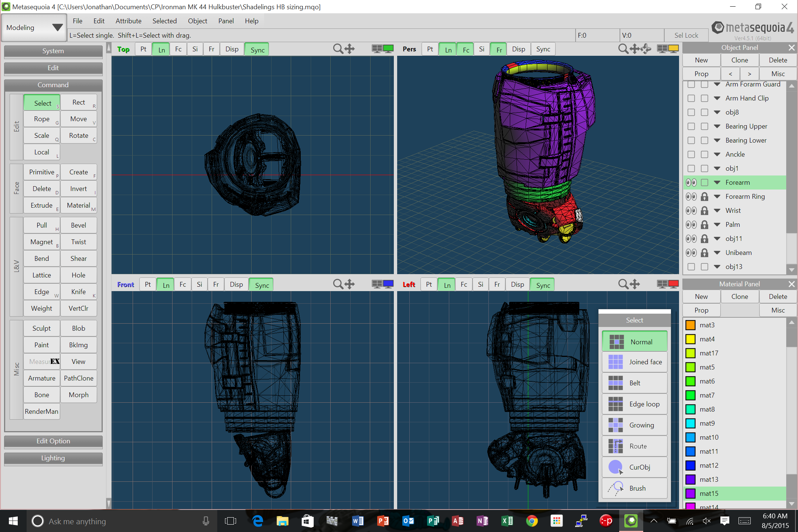This screenshot has height=532, width=798.
Task: Select the orange mat3 swatch
Action: [x=690, y=325]
